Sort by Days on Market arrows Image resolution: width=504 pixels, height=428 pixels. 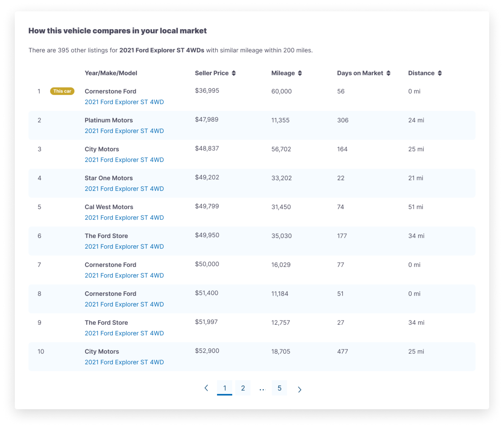coord(388,73)
